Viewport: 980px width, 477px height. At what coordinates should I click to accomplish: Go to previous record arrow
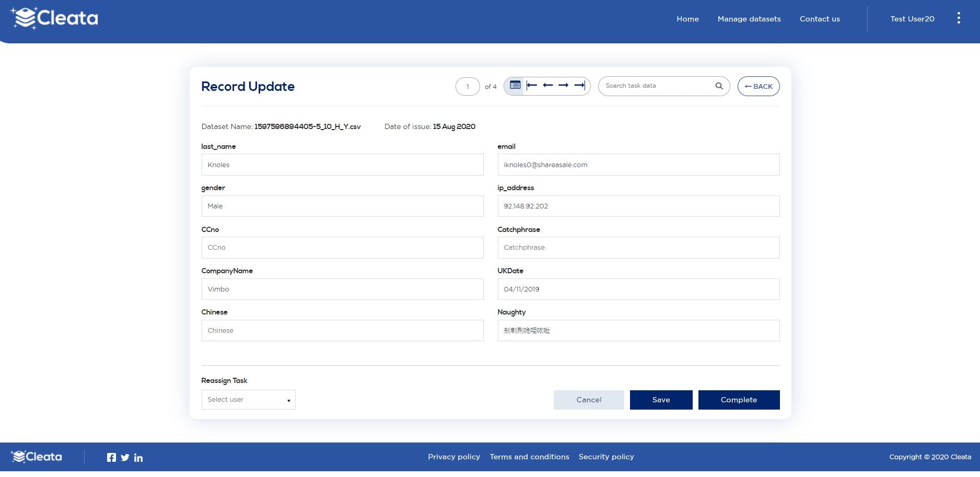(x=548, y=85)
